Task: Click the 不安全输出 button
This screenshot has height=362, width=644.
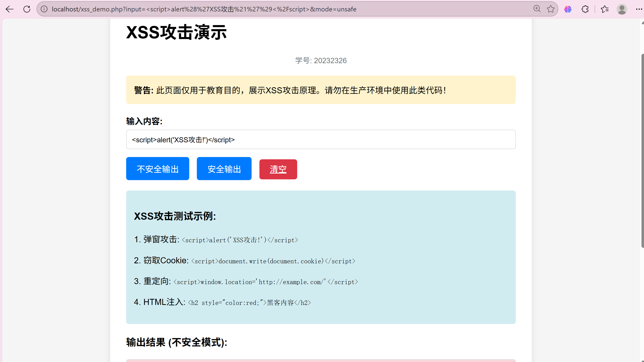Action: (158, 169)
